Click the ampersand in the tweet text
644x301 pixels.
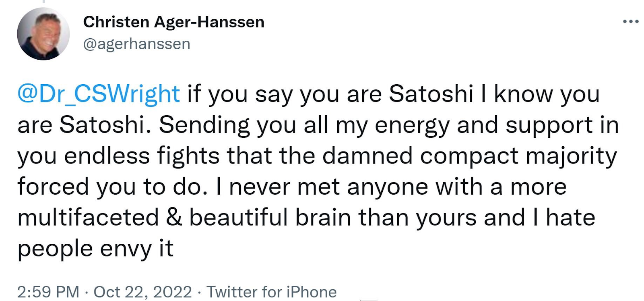click(x=174, y=218)
